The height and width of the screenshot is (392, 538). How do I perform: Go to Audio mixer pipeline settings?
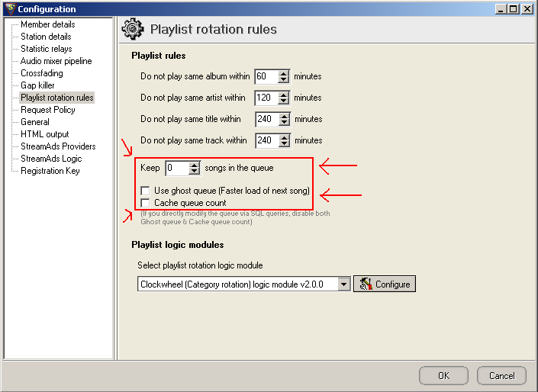click(x=56, y=61)
